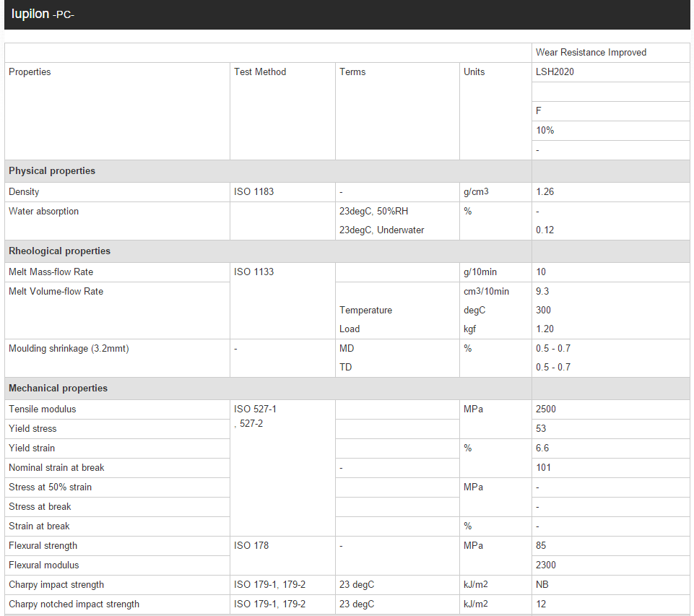Click the Rheological properties section header
694x616 pixels.
(59, 251)
